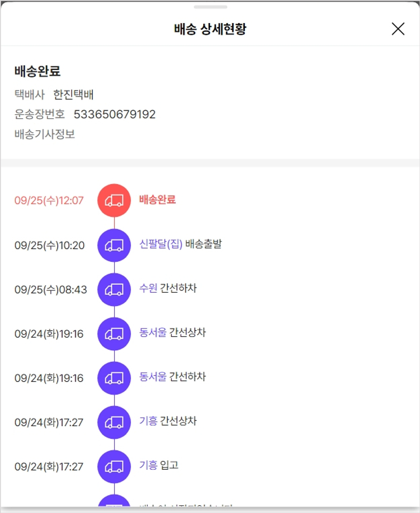420x513 pixels.
Task: Click the 동서울 간선상차 truck icon
Action: pyautogui.click(x=114, y=334)
